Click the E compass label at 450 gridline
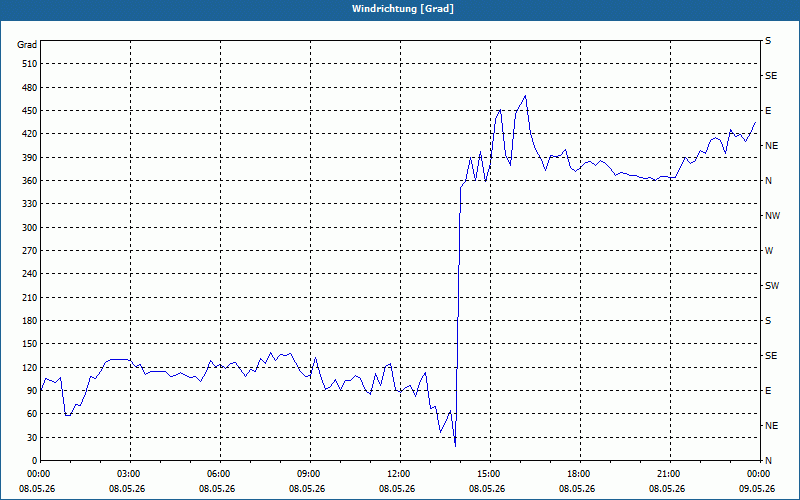800x500 pixels. (x=768, y=111)
